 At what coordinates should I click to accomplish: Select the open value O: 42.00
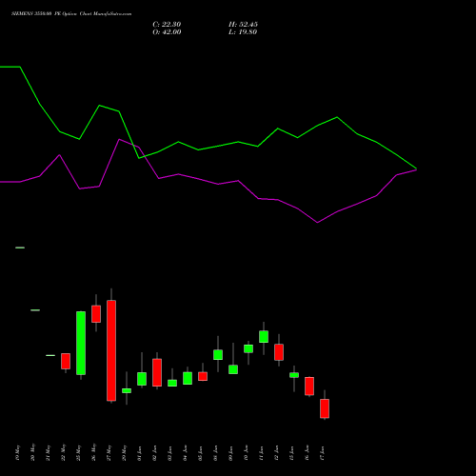167,32
